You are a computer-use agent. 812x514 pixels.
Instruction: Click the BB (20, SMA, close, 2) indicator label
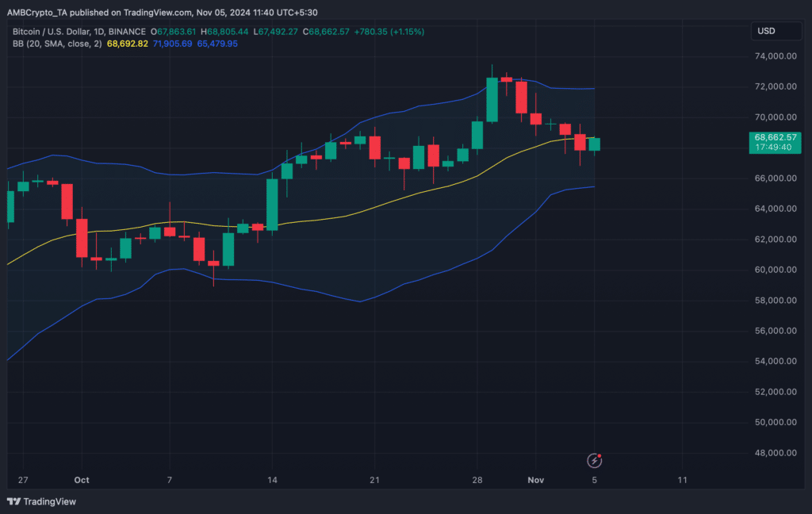pyautogui.click(x=57, y=44)
